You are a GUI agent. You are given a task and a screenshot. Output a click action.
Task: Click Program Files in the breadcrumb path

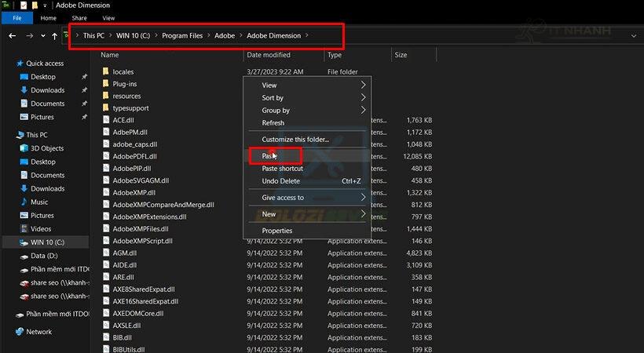[181, 35]
